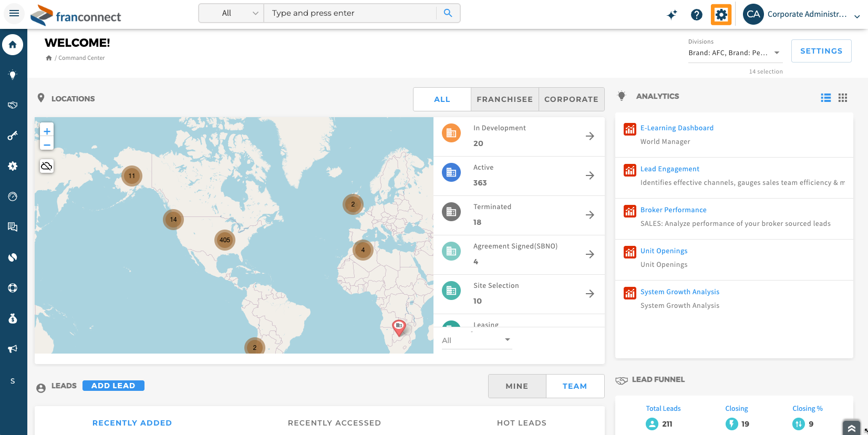This screenshot has height=435, width=868.
Task: Click the 11 map cluster in Alaska
Action: [132, 176]
